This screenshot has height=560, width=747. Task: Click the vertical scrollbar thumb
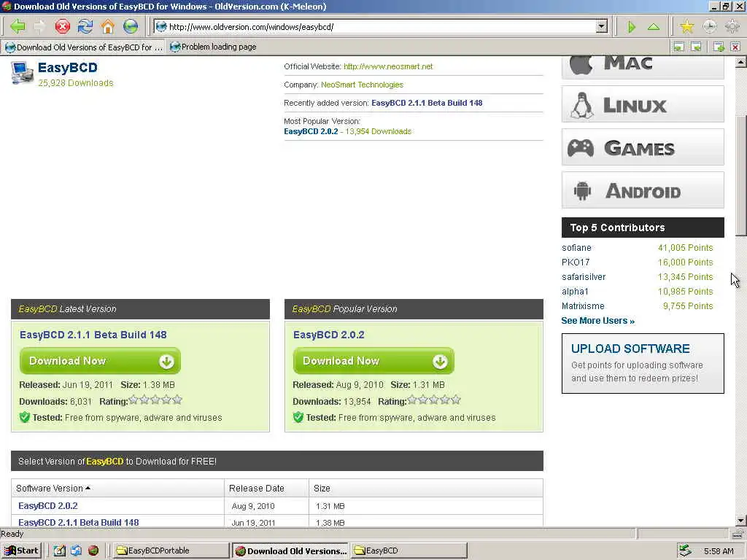[x=740, y=176]
